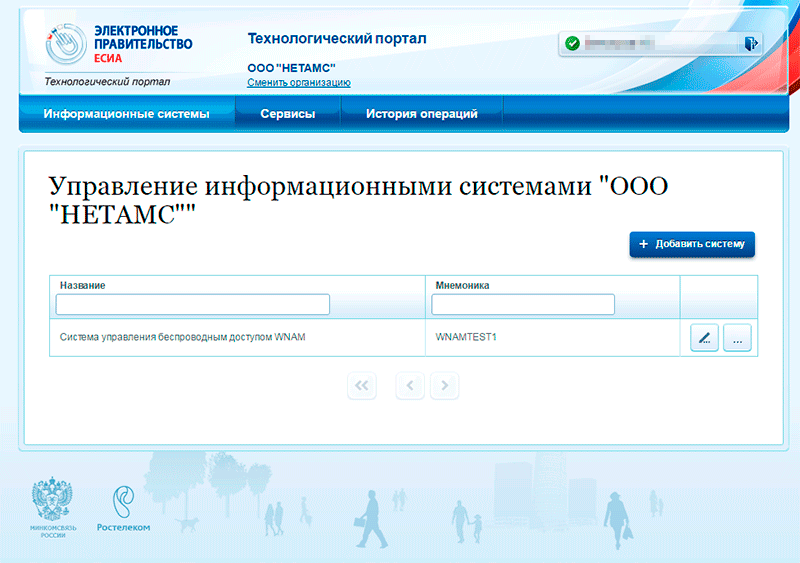The height and width of the screenshot is (563, 800).
Task: Click the WNAMTEST1 mnemonic cell
Action: pyautogui.click(x=466, y=337)
